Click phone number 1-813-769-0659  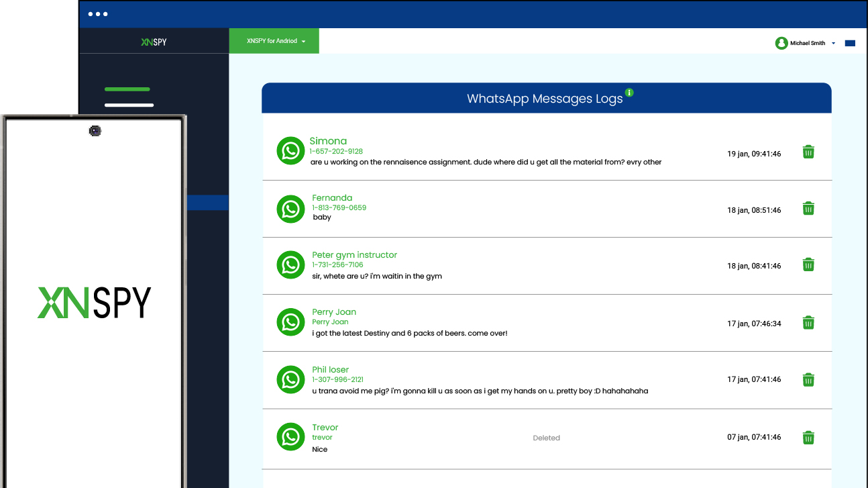[339, 208]
